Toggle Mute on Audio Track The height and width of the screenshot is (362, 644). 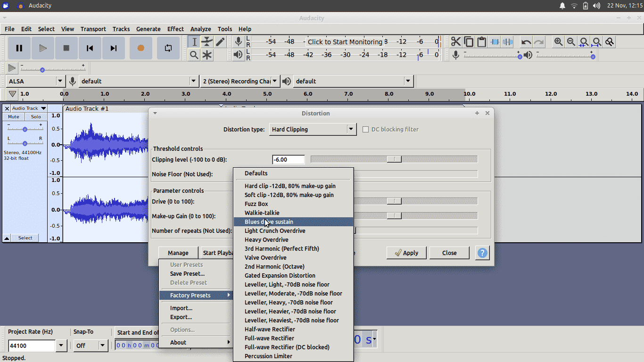[14, 117]
